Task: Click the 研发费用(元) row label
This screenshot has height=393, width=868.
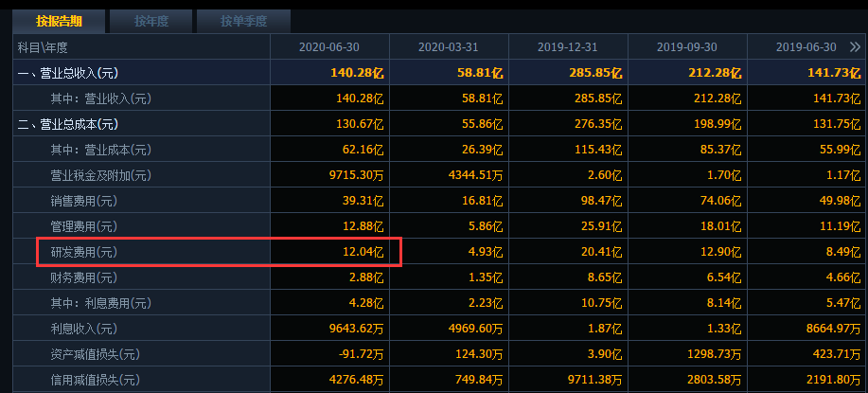Action: (x=84, y=253)
